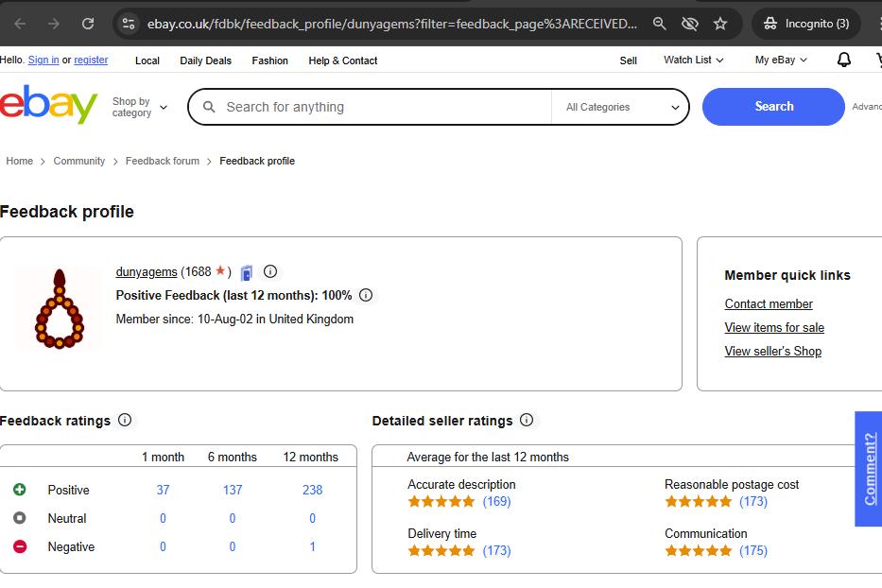Screen dimensions: 882x588
Task: Go to Home breadcrumb
Action: coord(19,161)
